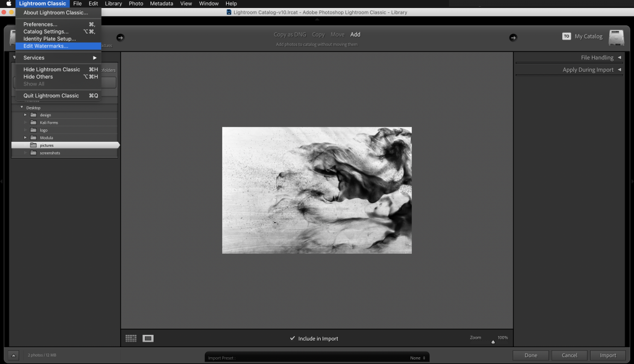Open the Apple menu
The width and height of the screenshot is (634, 364).
click(9, 3)
